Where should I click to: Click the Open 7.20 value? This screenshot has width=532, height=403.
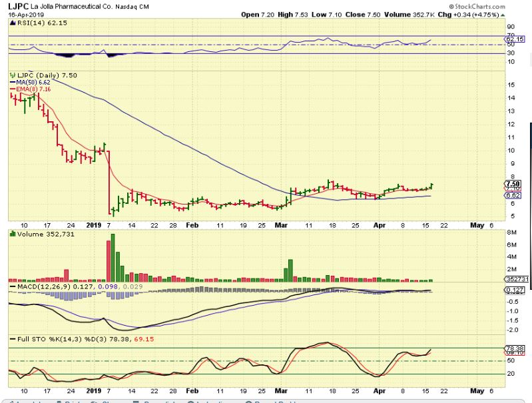[x=258, y=15]
